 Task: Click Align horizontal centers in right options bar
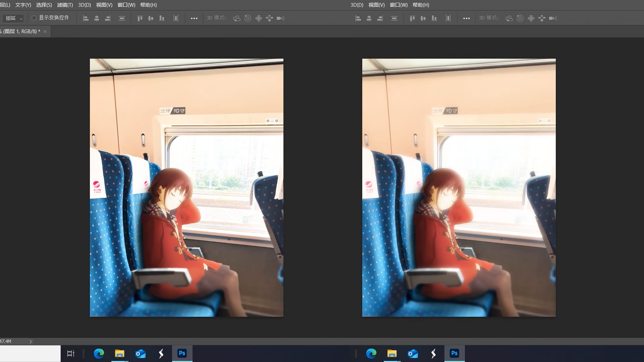tap(369, 18)
